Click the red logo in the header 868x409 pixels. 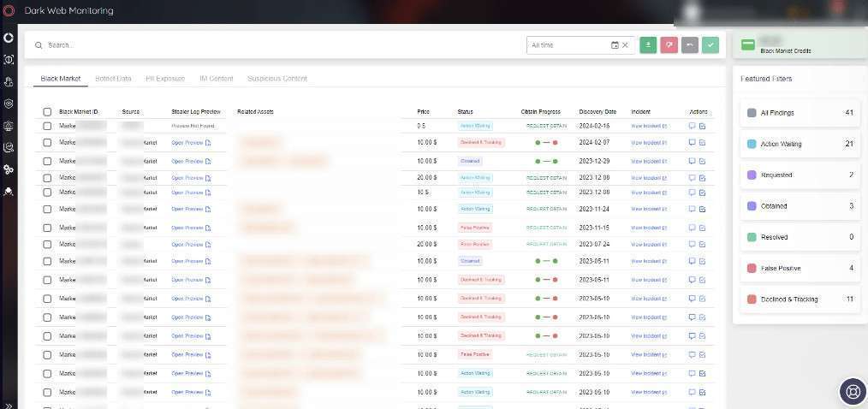tap(9, 10)
